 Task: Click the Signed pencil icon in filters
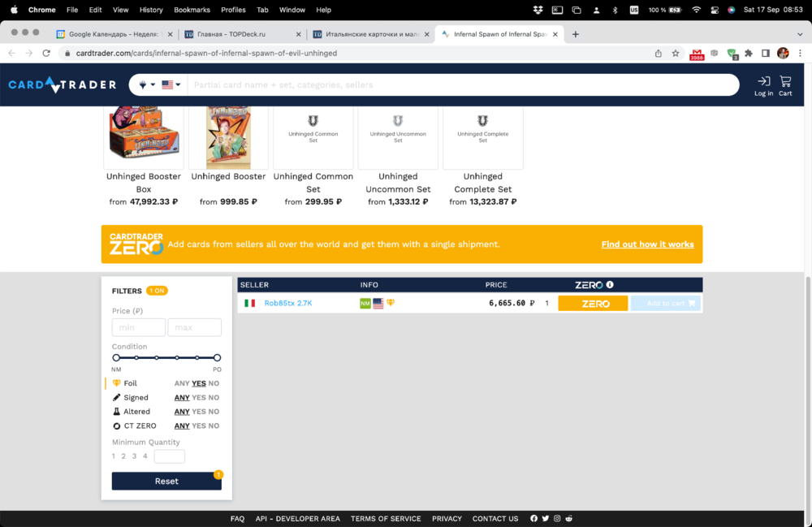[x=115, y=397]
